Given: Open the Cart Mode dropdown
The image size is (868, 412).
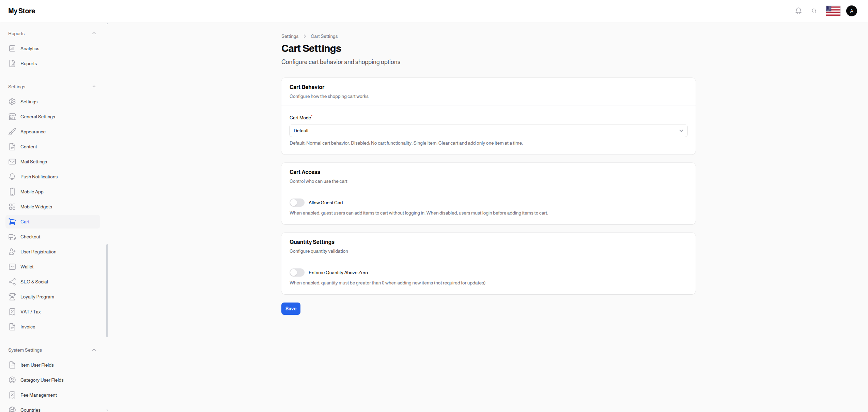Looking at the screenshot, I should coord(488,131).
